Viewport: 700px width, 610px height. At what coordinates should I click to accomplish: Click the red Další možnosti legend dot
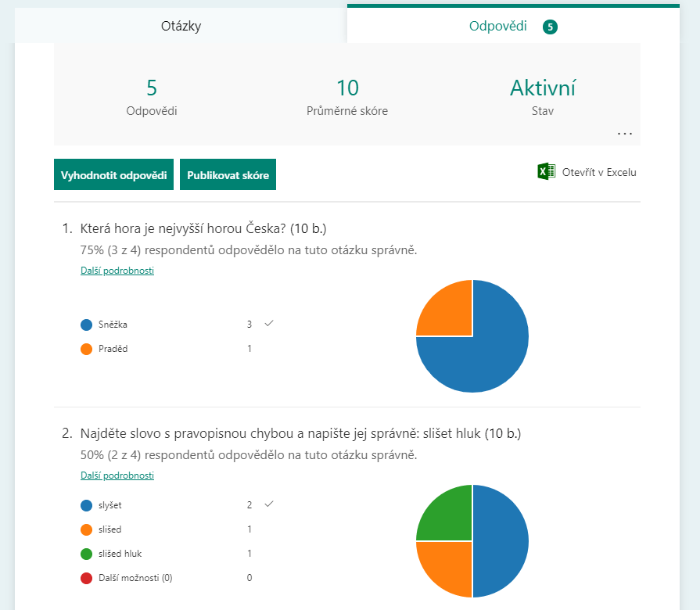pos(86,578)
